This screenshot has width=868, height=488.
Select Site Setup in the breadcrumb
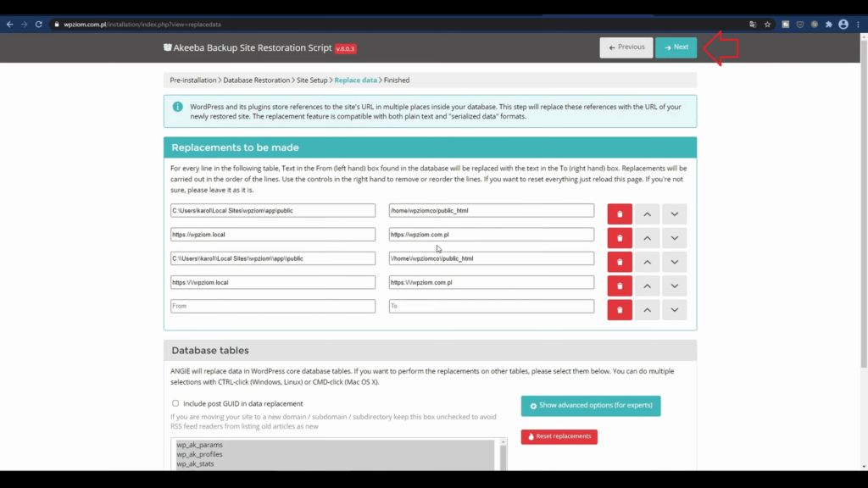pos(312,80)
